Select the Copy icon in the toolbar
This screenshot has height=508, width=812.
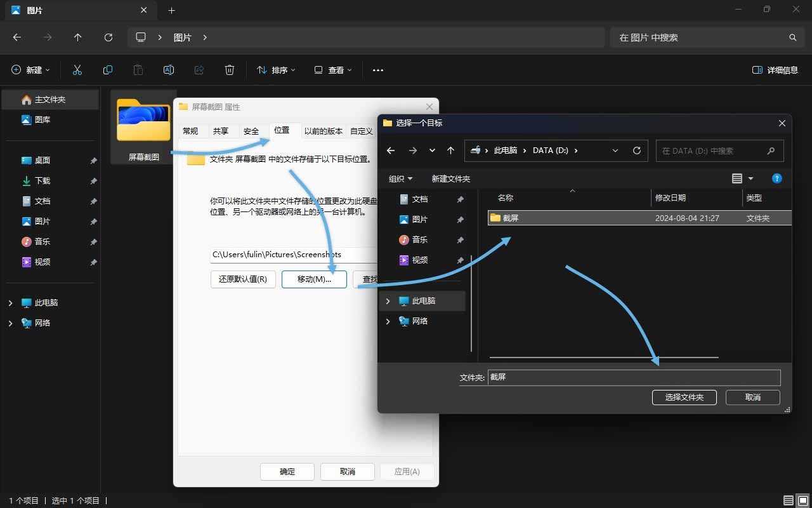(108, 70)
